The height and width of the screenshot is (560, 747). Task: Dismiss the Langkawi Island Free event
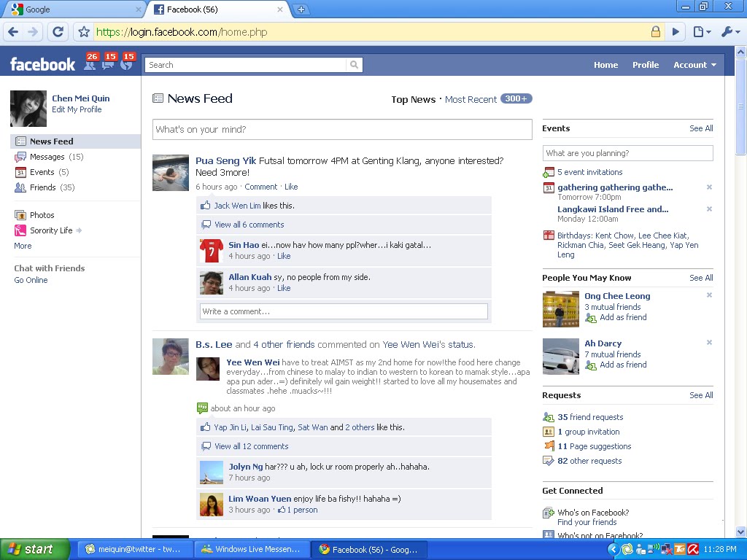709,209
